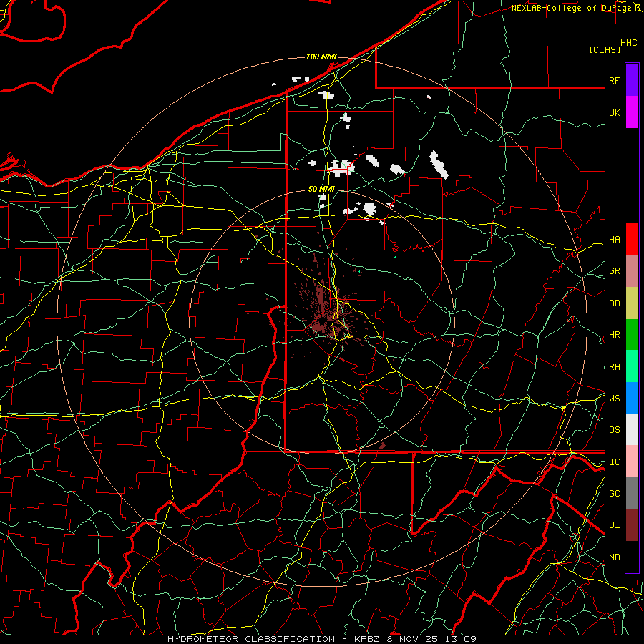Select the GR pink legend swatch
Screen dimensions: 644x644
pos(632,270)
